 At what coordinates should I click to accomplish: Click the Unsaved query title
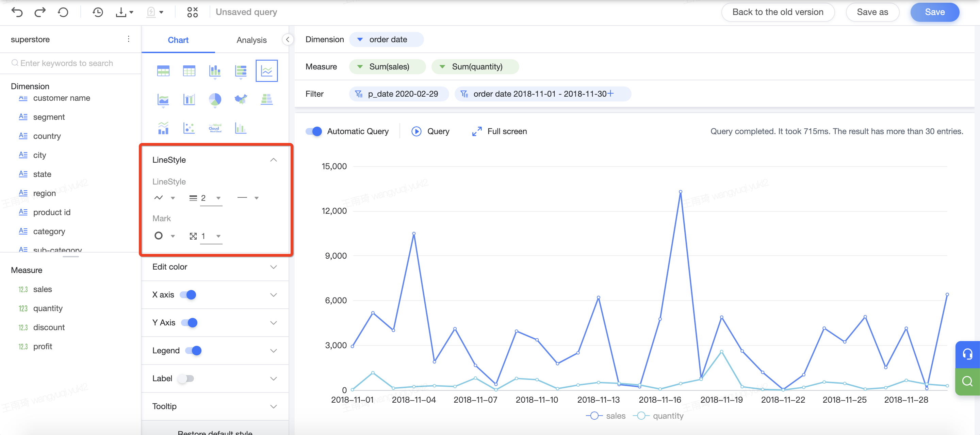point(246,12)
